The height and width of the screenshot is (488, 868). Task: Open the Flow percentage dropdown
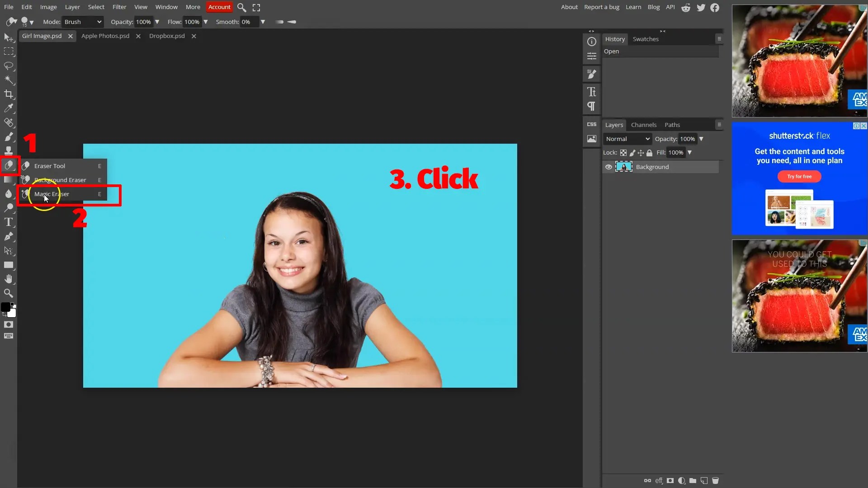point(205,22)
